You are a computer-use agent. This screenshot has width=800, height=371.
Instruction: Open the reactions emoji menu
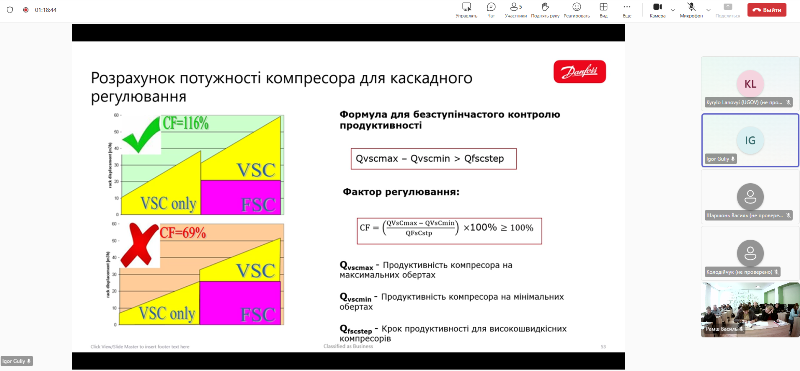pyautogui.click(x=577, y=10)
